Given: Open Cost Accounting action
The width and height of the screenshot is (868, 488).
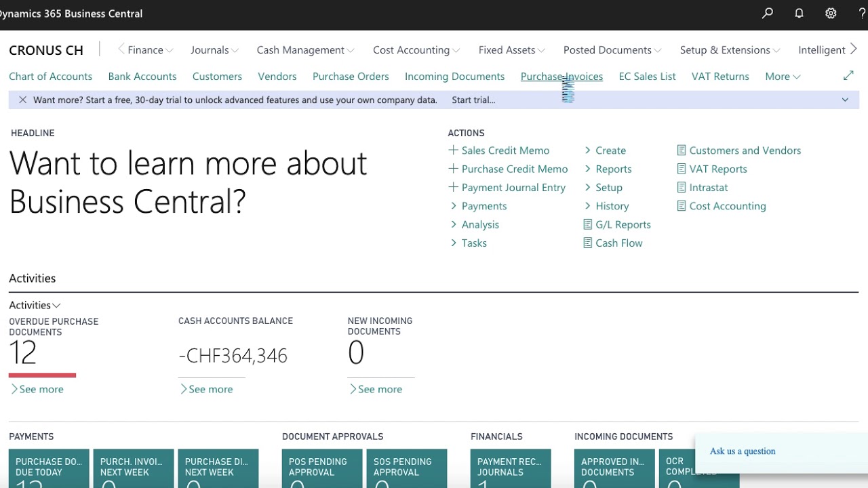Looking at the screenshot, I should (722, 206).
